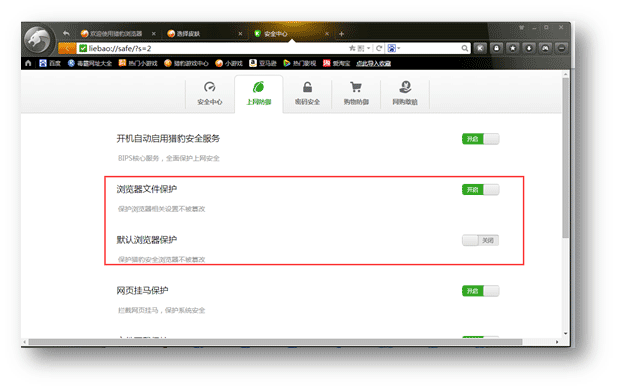Viewport: 617px width, 390px height.
Task: Click the green security shield in address bar
Action: (83, 48)
